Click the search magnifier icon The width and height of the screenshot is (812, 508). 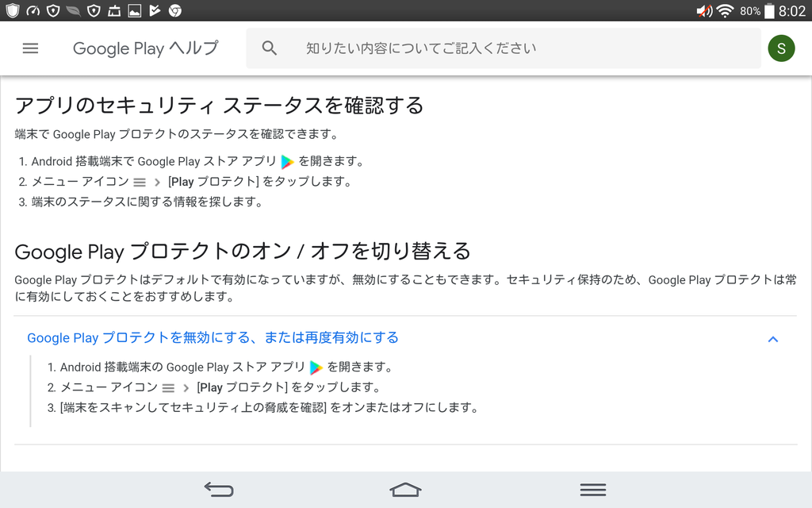[270, 48]
